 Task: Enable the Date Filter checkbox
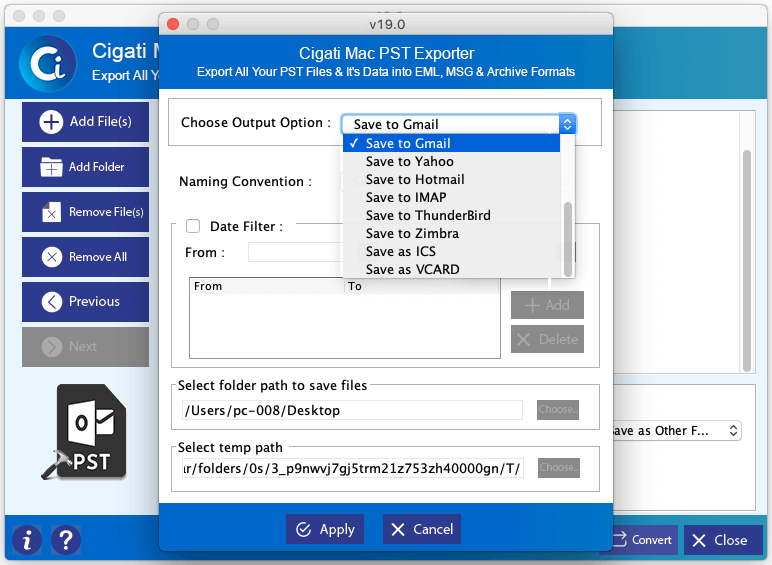coord(193,226)
